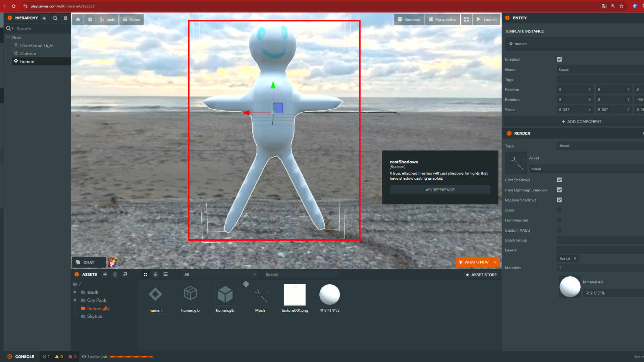The height and width of the screenshot is (362, 644).
Task: Bookmark this page star icon
Action: pyautogui.click(x=621, y=6)
